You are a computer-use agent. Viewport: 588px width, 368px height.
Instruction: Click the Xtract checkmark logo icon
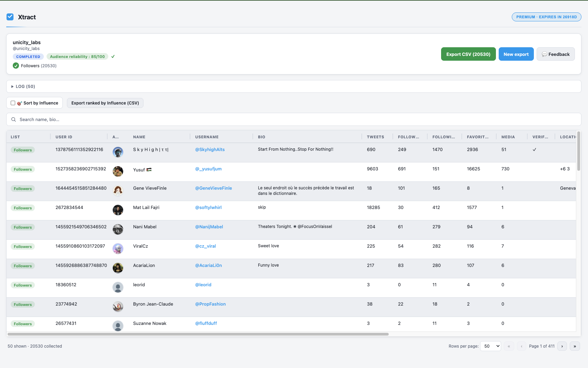point(10,17)
